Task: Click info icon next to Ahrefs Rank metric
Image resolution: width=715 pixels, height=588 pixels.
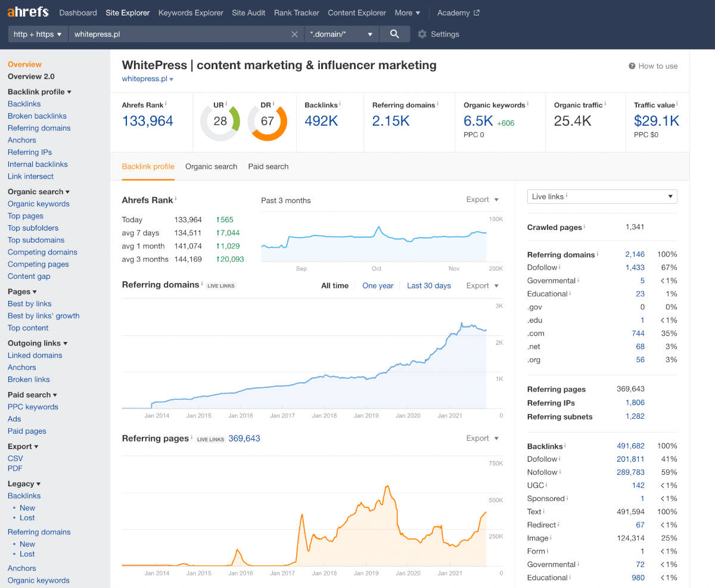Action: click(x=166, y=104)
